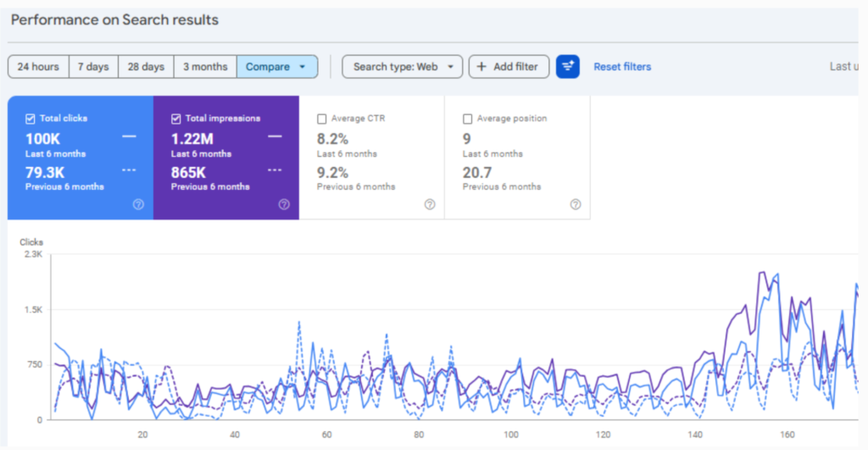Screen dimensions: 868x450
Task: Uncheck the Total impressions checkbox
Action: click(x=176, y=119)
